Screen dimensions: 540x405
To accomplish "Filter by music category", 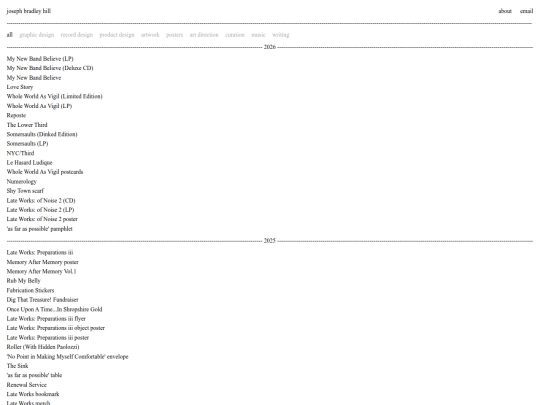I will pos(258,35).
